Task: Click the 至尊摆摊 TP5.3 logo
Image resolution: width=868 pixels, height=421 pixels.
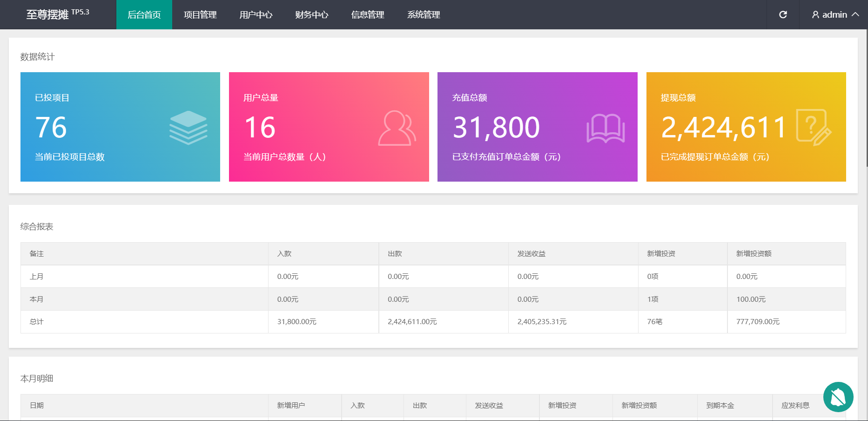Action: coord(58,14)
